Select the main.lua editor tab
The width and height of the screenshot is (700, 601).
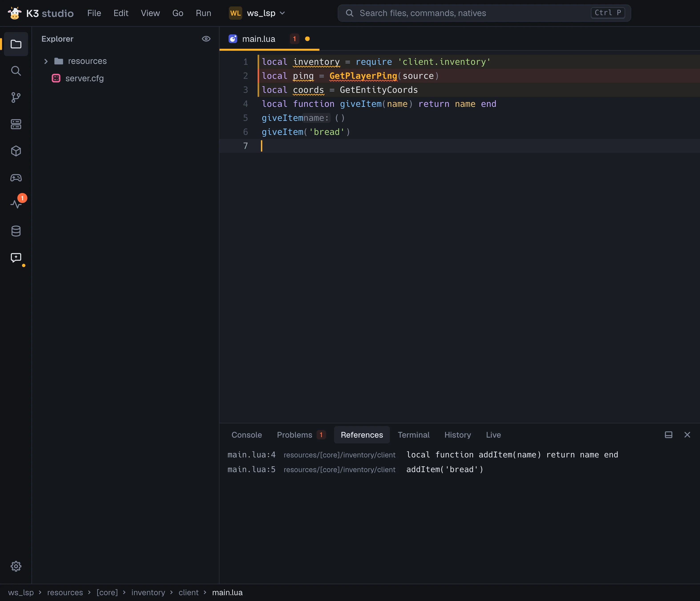(x=269, y=39)
